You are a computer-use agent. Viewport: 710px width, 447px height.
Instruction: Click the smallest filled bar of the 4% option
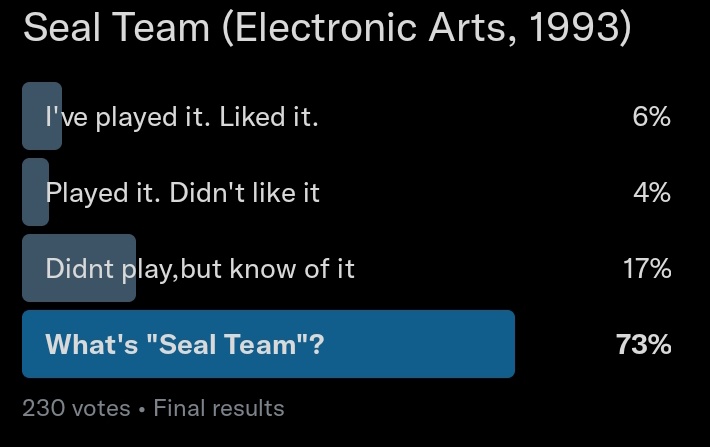35,192
